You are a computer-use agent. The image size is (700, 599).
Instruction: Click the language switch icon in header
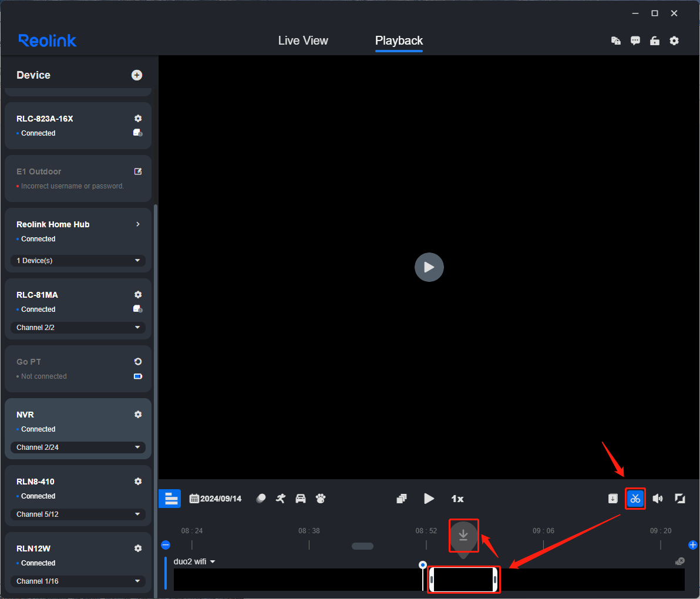(x=615, y=41)
